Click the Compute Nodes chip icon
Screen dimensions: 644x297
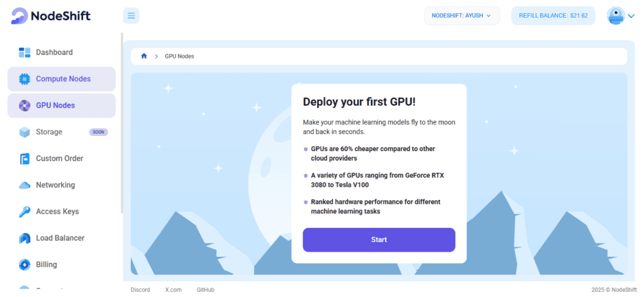(25, 79)
